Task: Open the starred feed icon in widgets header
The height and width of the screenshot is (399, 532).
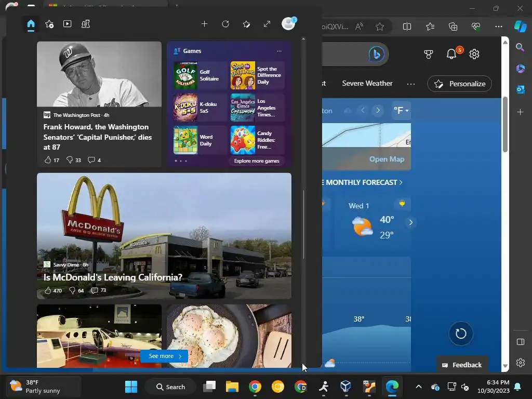Action: pos(49,24)
